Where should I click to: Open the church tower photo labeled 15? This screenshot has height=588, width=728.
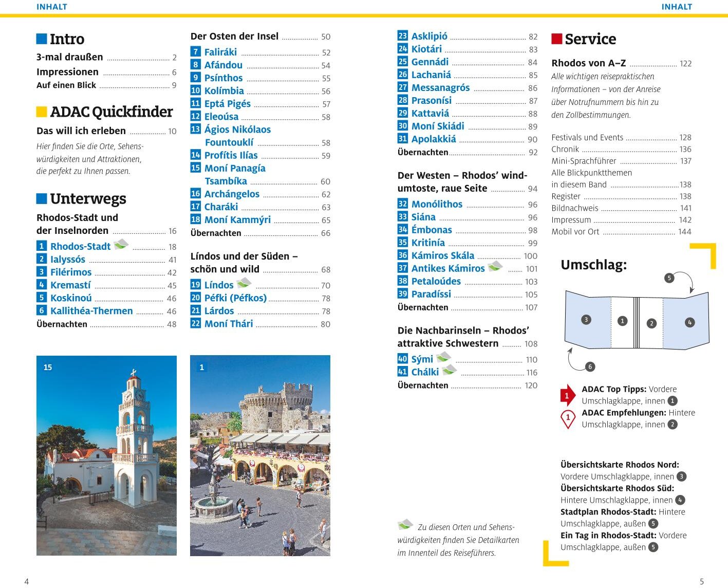coord(106,455)
